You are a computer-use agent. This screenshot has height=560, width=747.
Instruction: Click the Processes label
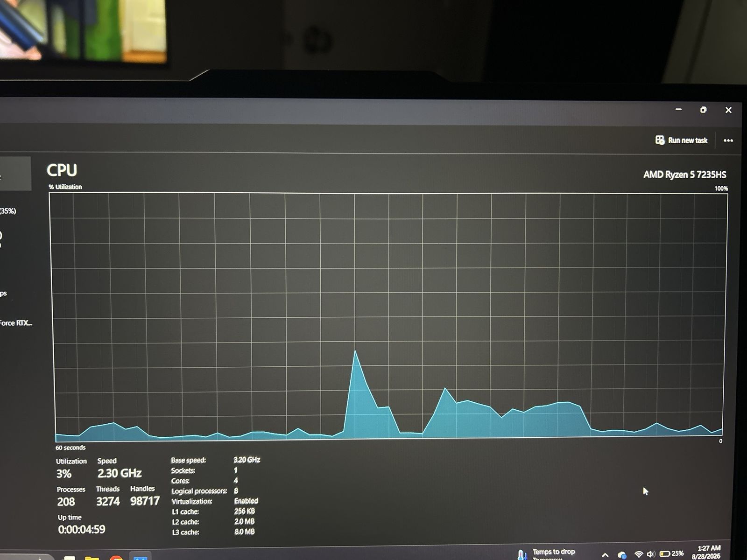71,490
